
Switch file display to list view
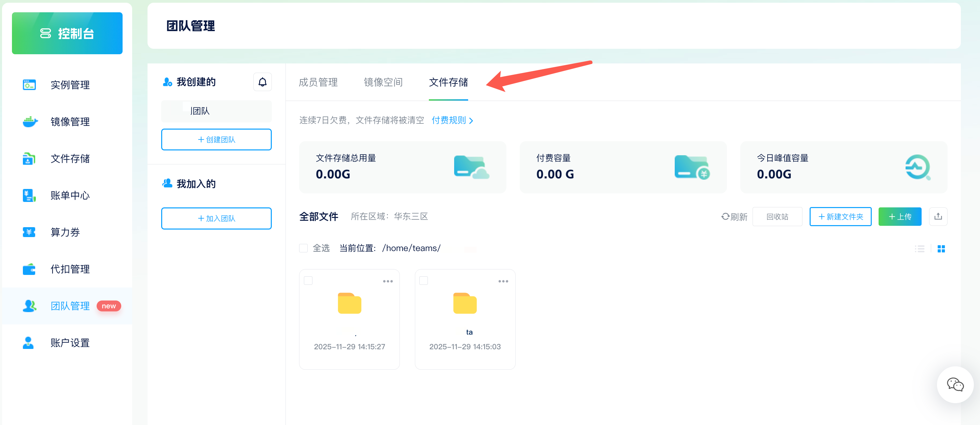920,249
